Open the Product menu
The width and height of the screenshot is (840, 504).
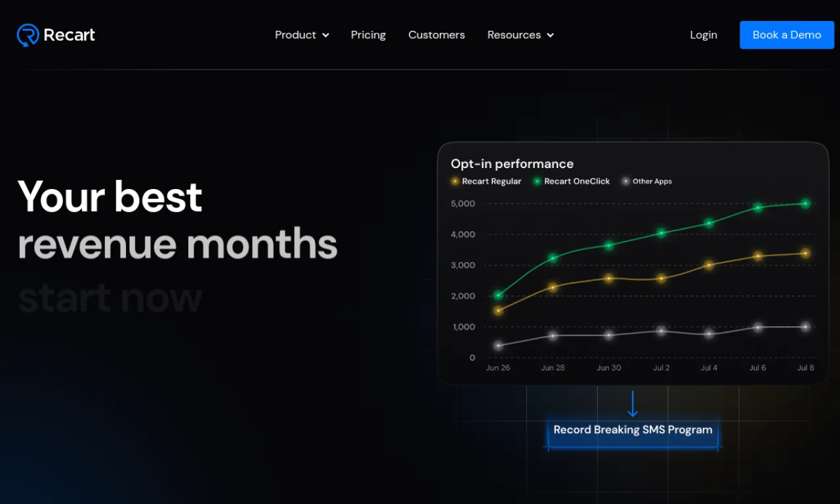302,35
